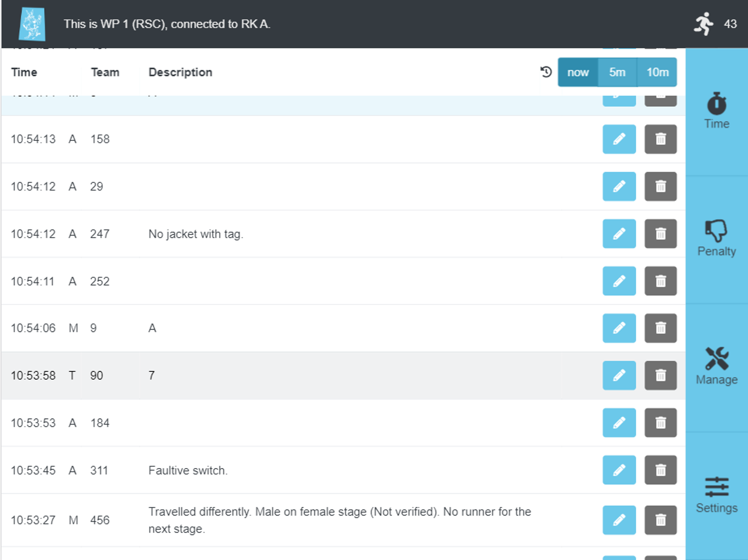Edit the team 90 entry with description 7
This screenshot has height=560, width=748.
[619, 375]
